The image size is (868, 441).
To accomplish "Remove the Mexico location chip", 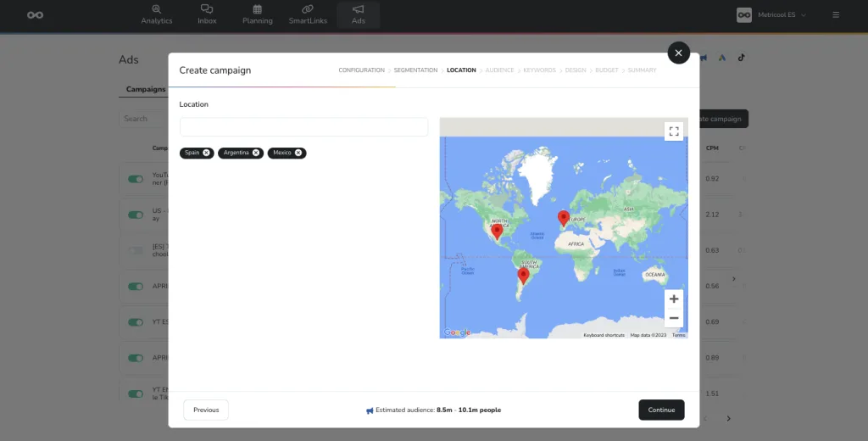I will click(298, 153).
